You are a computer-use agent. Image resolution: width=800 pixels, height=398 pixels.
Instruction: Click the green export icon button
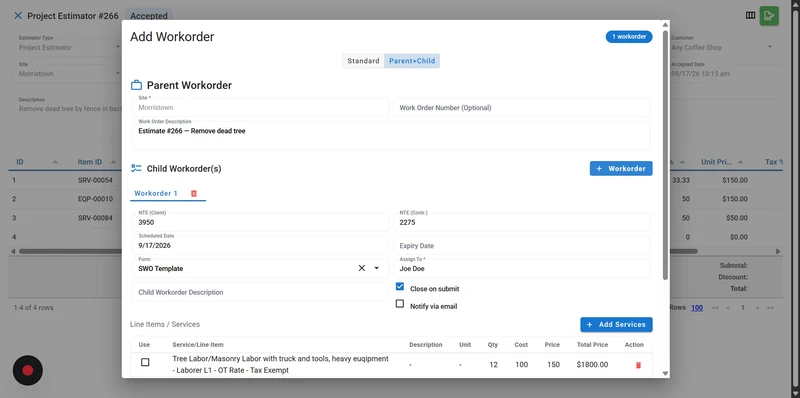coord(769,15)
